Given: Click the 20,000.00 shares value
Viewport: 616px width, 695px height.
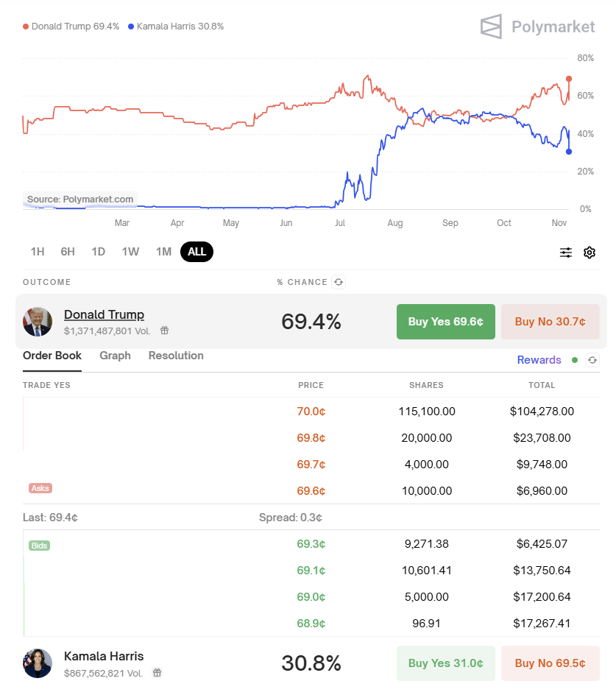Looking at the screenshot, I should (427, 438).
